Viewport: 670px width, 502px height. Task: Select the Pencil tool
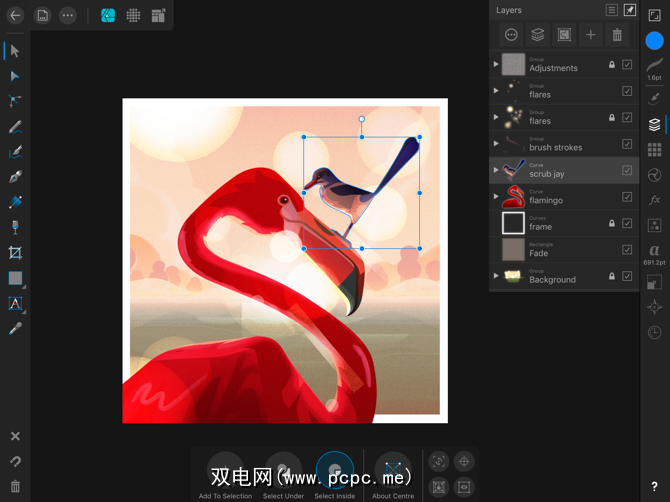point(15,127)
